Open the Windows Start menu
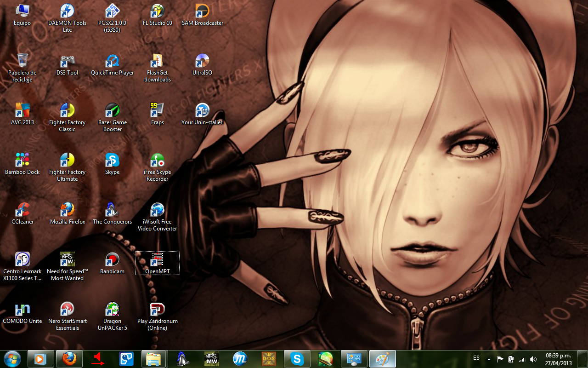This screenshot has height=368, width=588. (x=12, y=359)
